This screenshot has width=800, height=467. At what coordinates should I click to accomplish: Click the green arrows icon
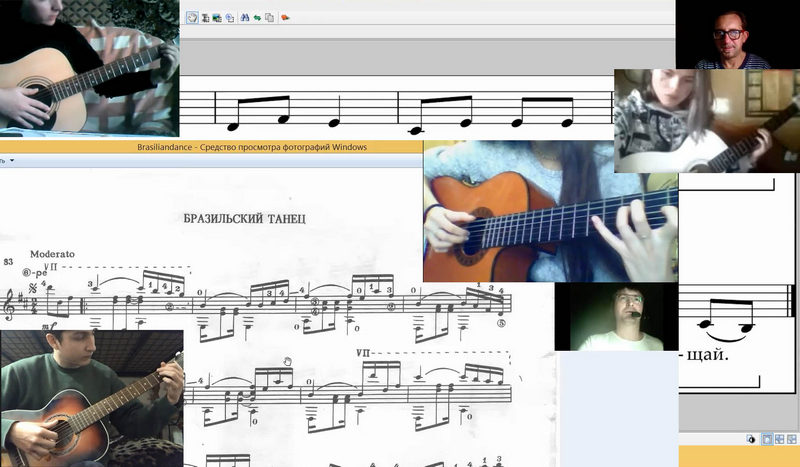click(x=257, y=18)
